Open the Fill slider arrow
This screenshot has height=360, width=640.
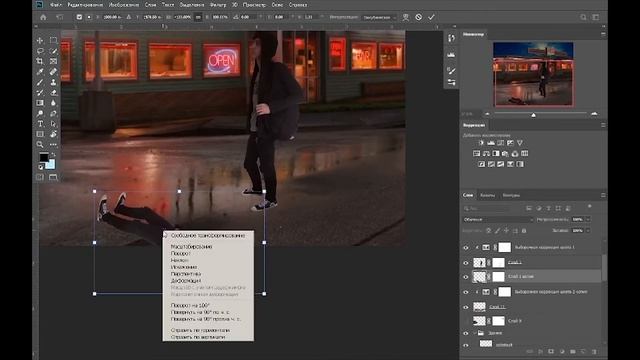pyautogui.click(x=588, y=231)
